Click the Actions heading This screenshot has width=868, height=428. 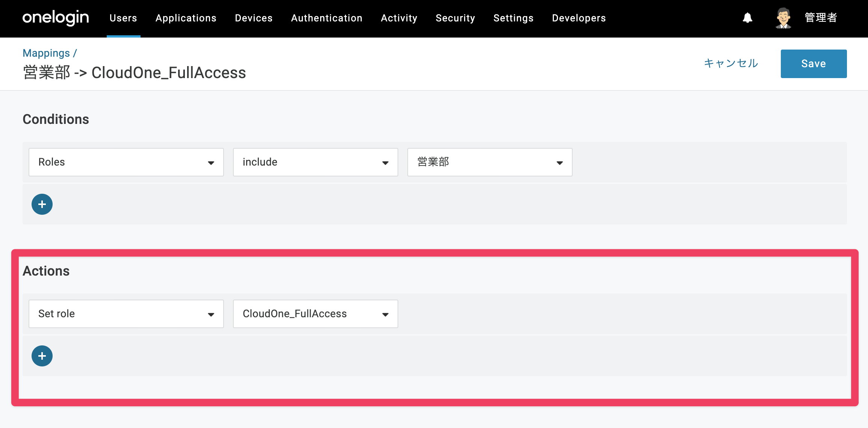46,271
